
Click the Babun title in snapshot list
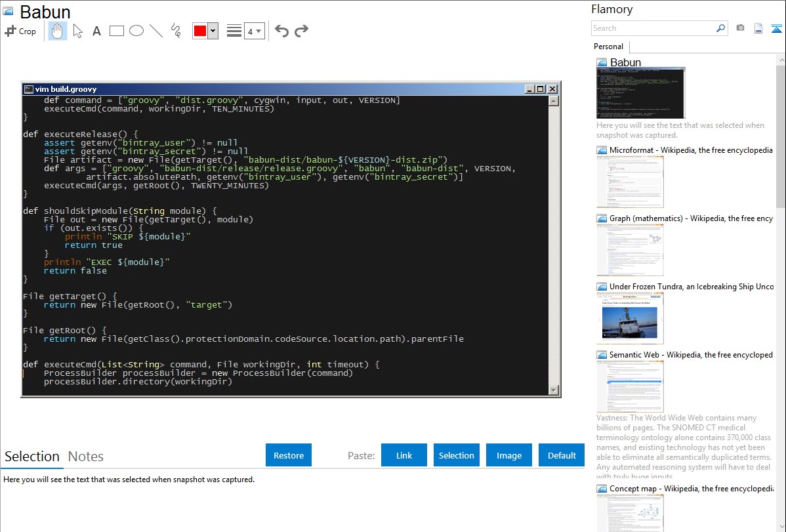click(625, 62)
